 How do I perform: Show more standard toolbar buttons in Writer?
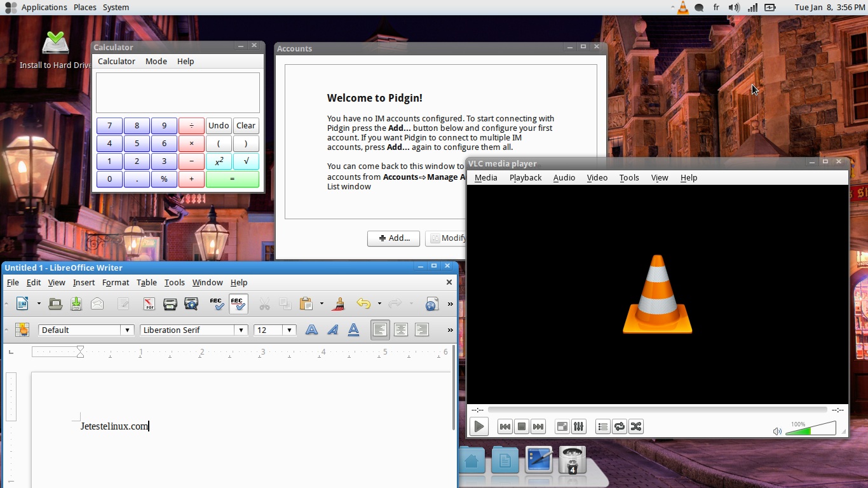click(x=450, y=304)
